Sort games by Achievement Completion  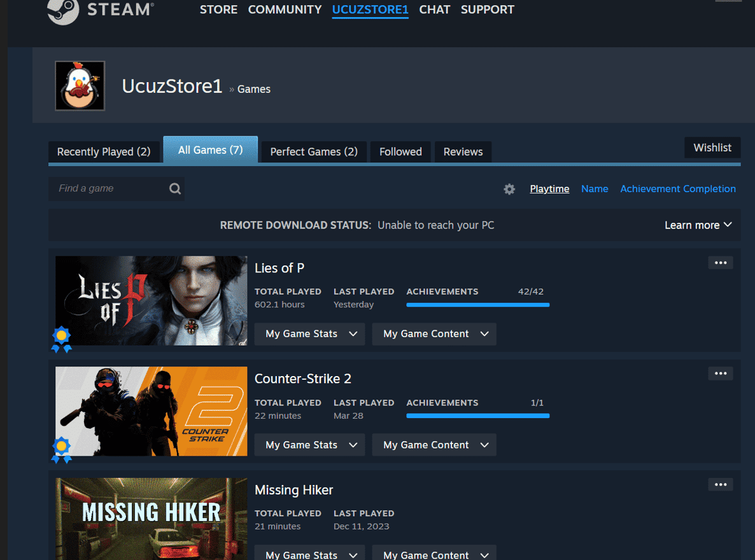(x=677, y=188)
